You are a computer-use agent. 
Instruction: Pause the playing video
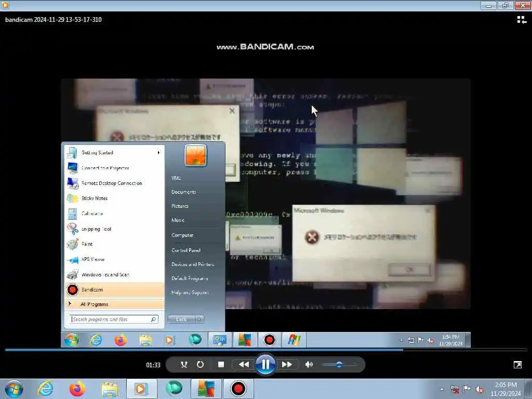265,365
